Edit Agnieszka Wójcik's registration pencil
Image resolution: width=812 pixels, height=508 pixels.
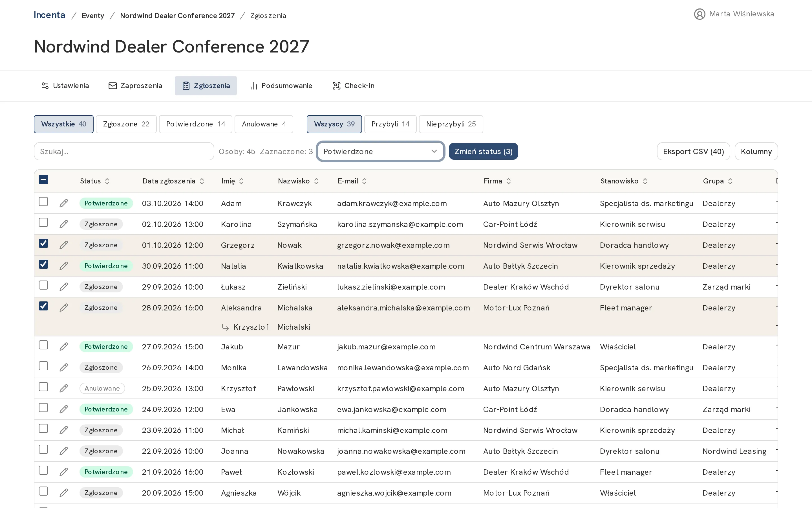[64, 492]
